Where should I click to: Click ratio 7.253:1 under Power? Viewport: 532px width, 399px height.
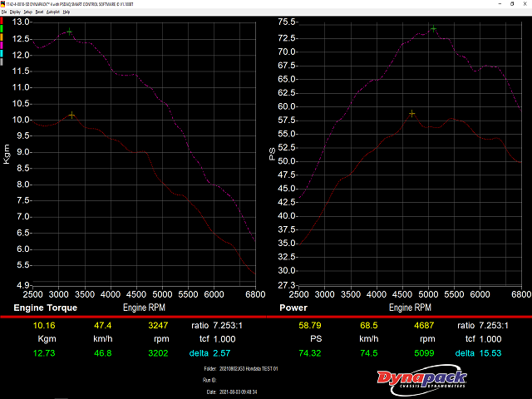pyautogui.click(x=483, y=326)
